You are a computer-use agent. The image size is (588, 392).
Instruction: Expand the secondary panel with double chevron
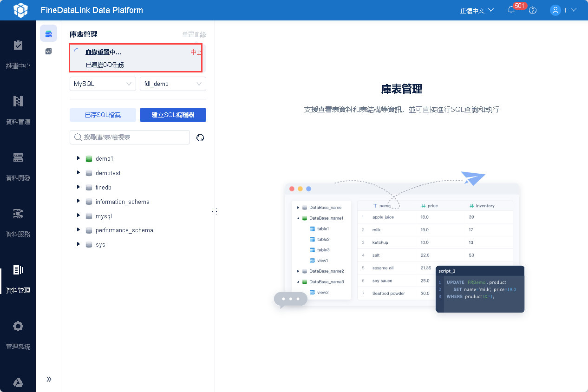coord(49,379)
